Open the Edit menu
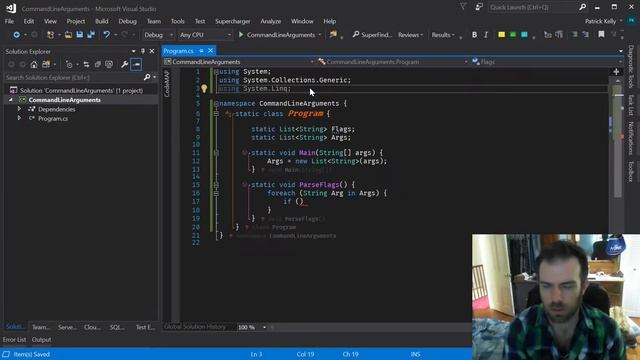Image resolution: width=640 pixels, height=360 pixels. coord(29,21)
